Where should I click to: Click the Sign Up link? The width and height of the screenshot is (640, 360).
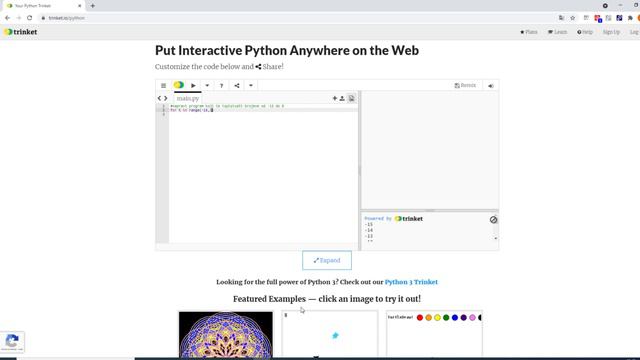click(x=611, y=32)
